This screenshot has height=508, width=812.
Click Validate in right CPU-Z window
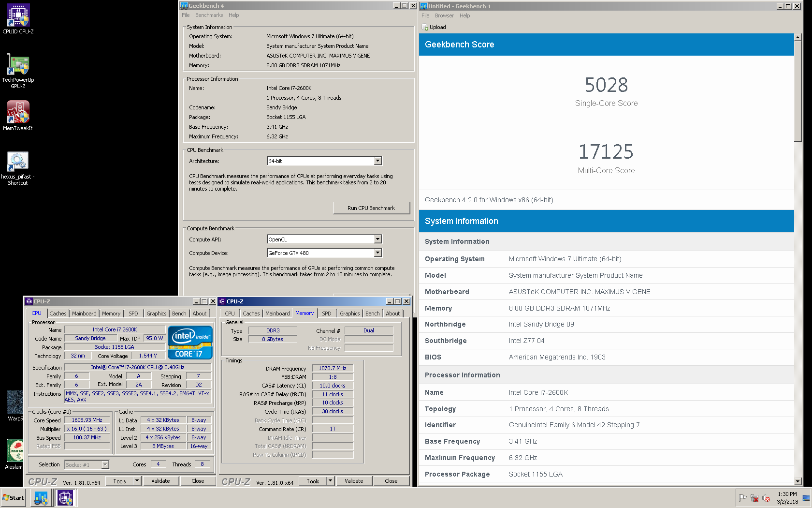coord(354,481)
